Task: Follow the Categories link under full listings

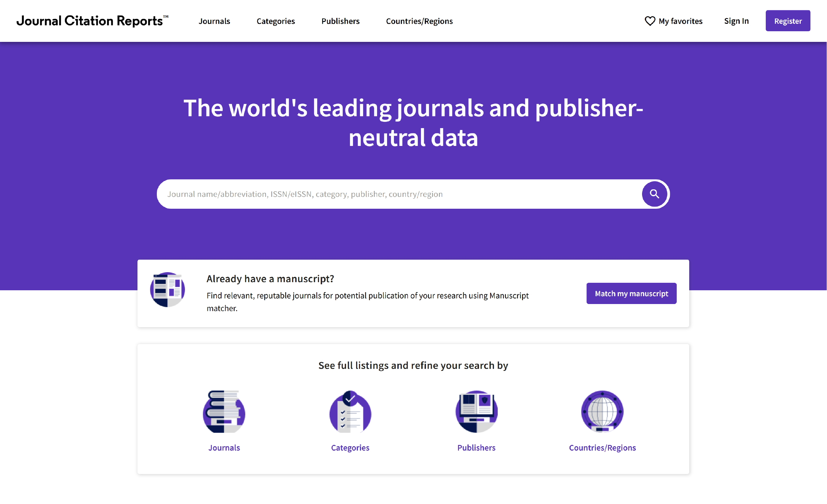Action: pyautogui.click(x=350, y=447)
